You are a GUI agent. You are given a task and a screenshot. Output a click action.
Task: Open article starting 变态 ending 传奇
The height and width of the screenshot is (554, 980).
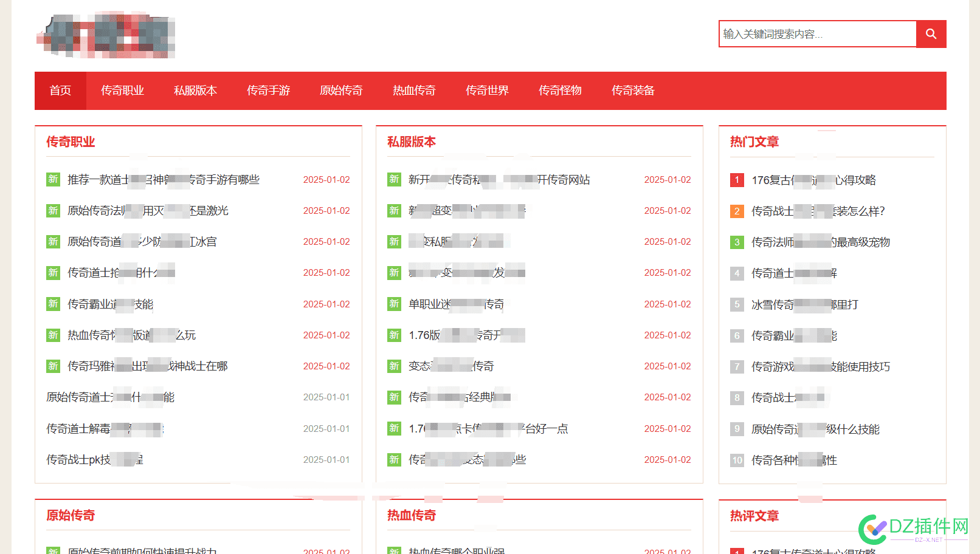(451, 366)
